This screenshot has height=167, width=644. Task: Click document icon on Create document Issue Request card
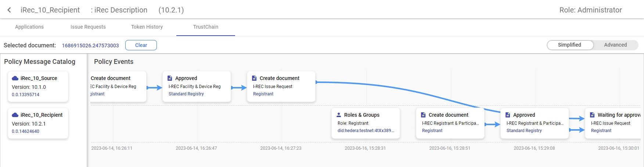click(x=254, y=78)
